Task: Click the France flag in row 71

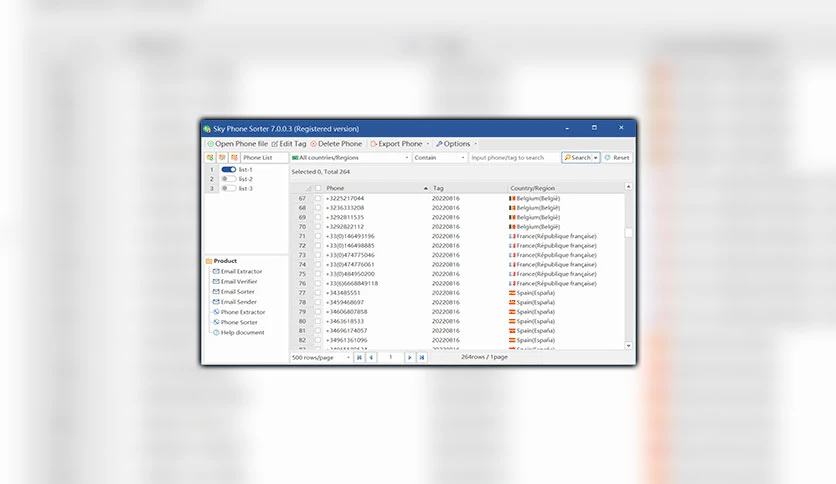Action: pos(512,236)
